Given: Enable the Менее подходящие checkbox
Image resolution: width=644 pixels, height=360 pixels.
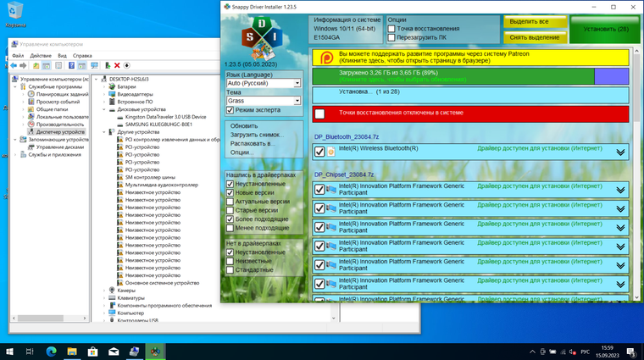Looking at the screenshot, I should (x=230, y=228).
